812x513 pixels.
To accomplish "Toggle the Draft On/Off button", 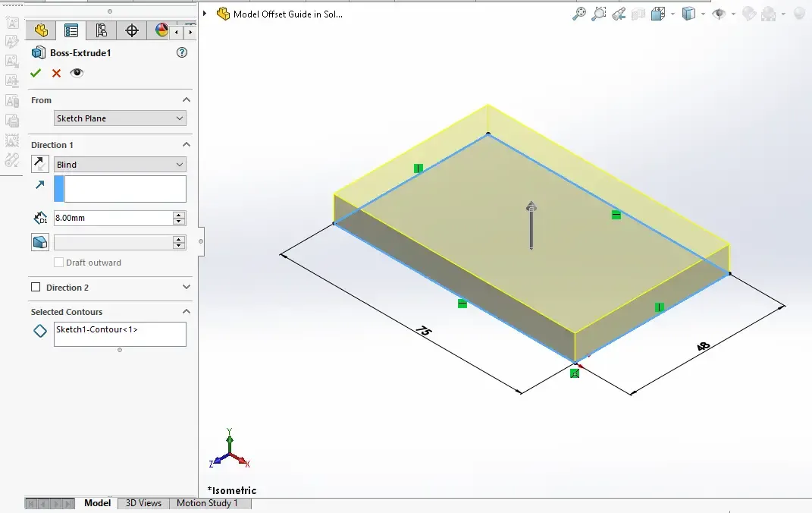I will click(x=40, y=242).
